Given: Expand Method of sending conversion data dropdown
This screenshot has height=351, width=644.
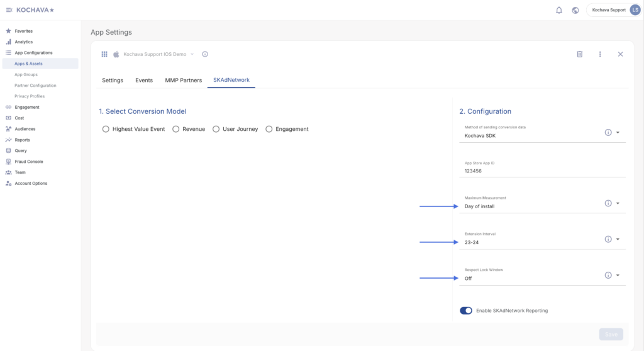Looking at the screenshot, I should coord(618,132).
